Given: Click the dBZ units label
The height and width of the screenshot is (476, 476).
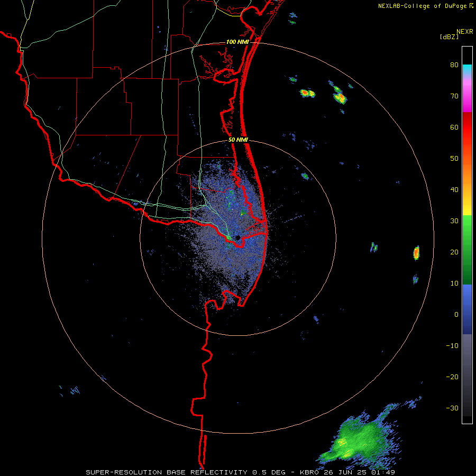Looking at the screenshot, I should point(449,36).
